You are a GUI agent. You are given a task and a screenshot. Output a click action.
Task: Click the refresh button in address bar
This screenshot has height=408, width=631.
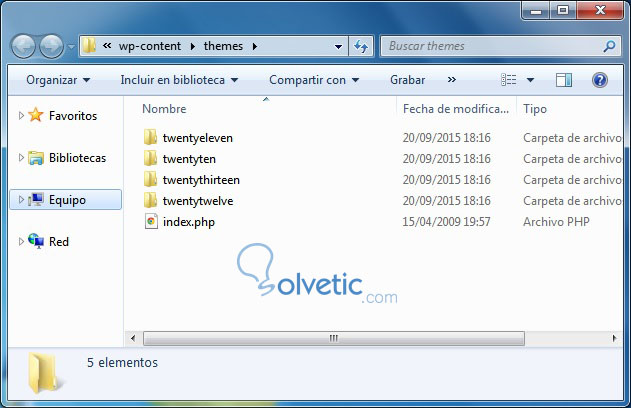(x=361, y=47)
